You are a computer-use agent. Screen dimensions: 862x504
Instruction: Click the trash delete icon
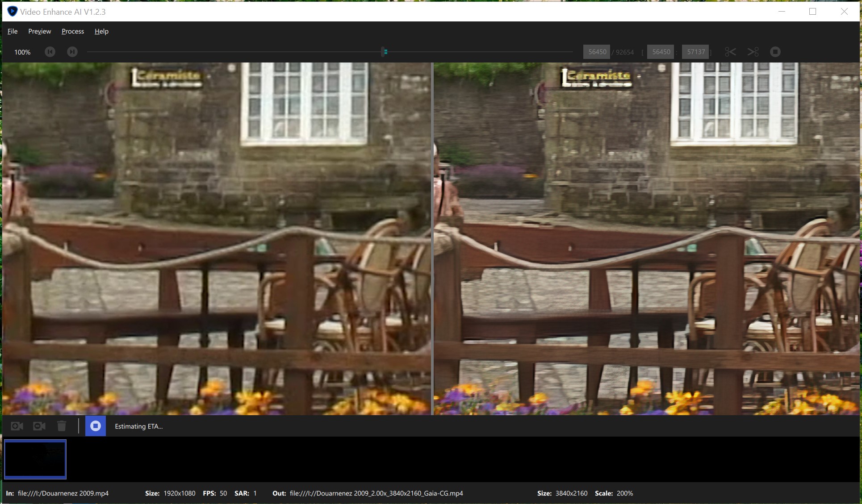62,426
